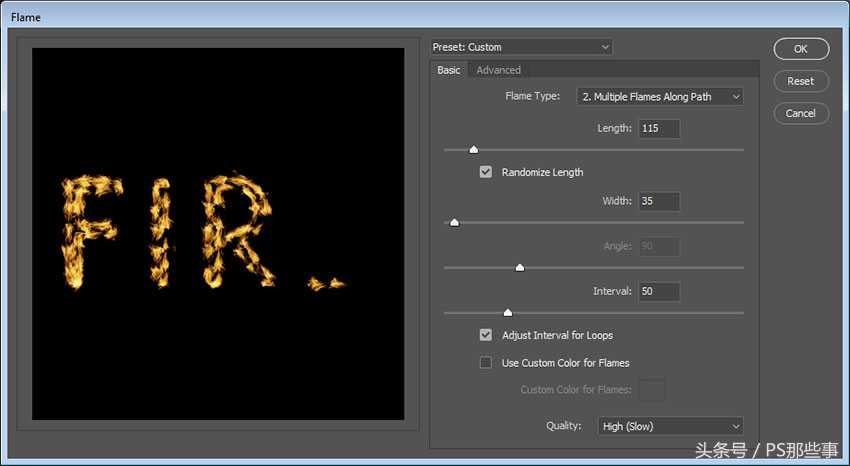
Task: Open the Quality dropdown
Action: click(x=670, y=426)
